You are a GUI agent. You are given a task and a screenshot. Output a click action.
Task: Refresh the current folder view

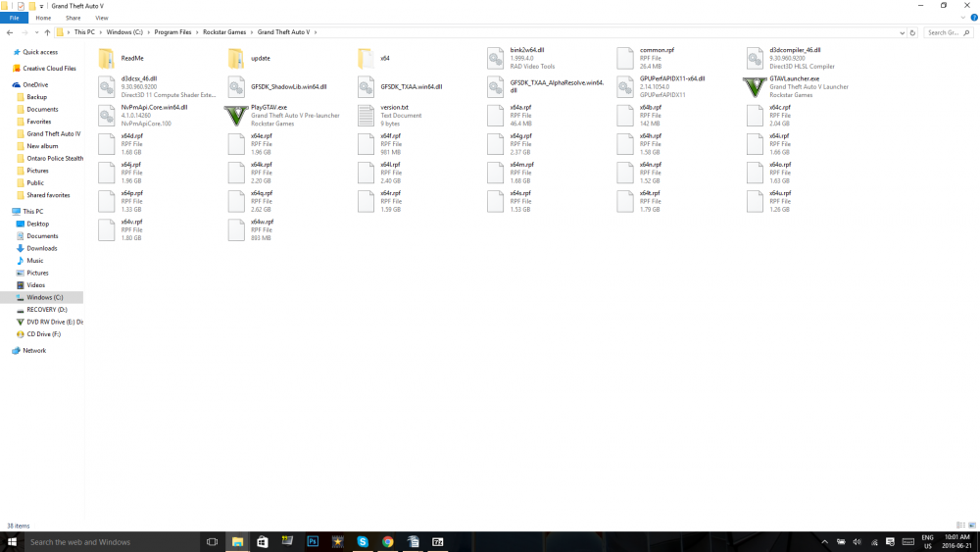pyautogui.click(x=912, y=32)
